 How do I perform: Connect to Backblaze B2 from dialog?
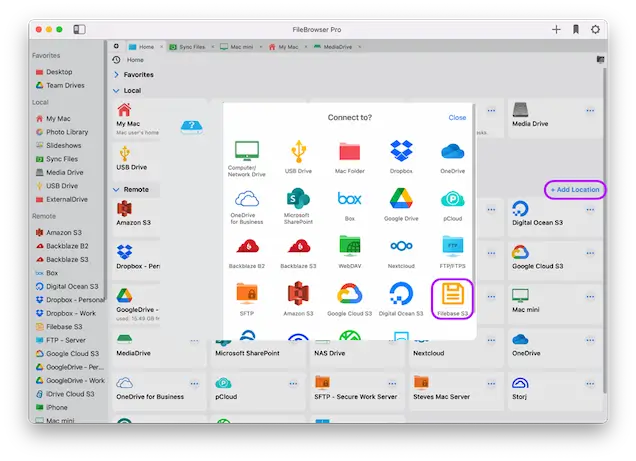pos(247,253)
